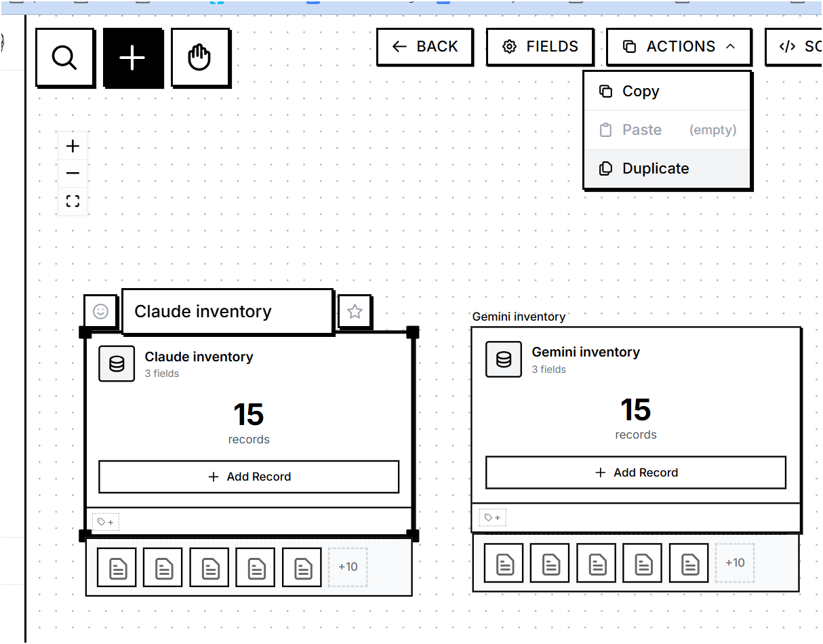This screenshot has width=823, height=644.
Task: Click the tag add icon on Claude inventory card
Action: click(105, 521)
